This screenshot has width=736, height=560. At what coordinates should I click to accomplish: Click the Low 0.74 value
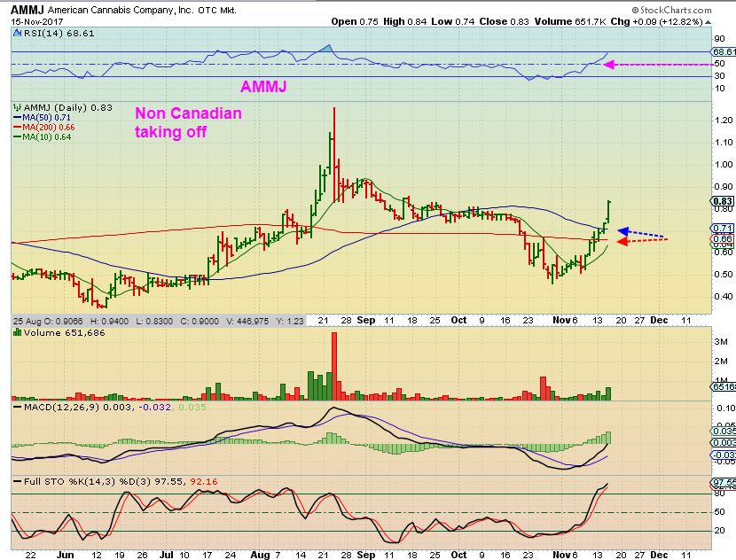point(453,21)
